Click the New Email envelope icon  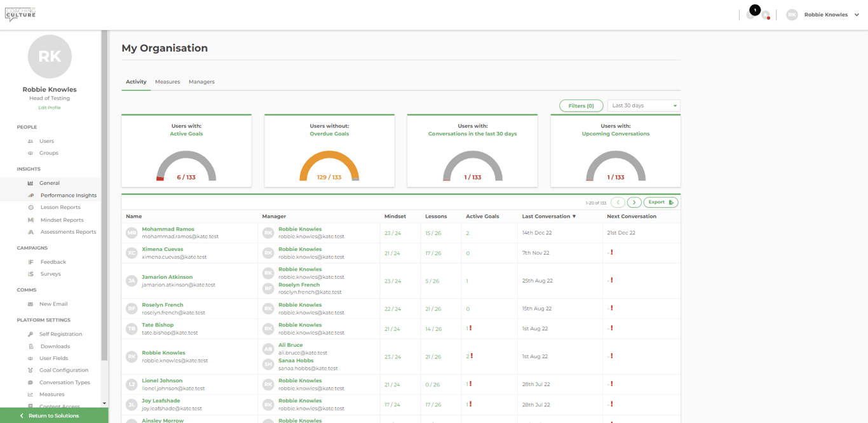point(31,304)
